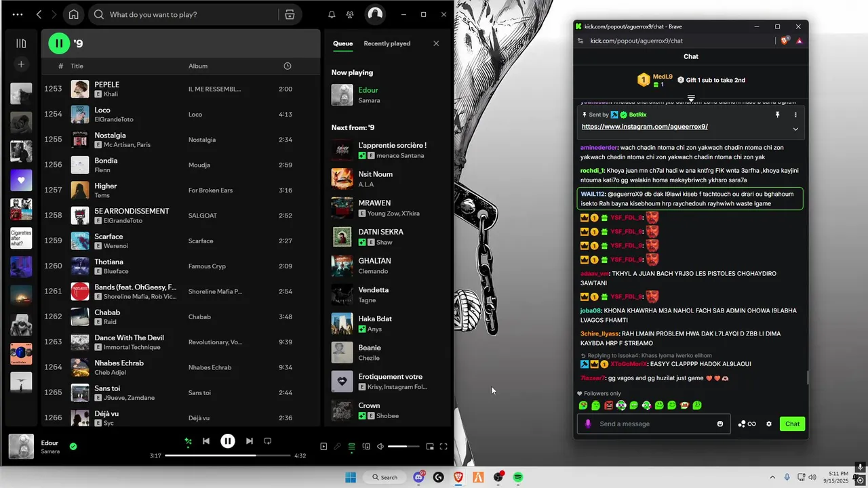Open the Windows Start menu
This screenshot has height=488, width=868.
350,477
